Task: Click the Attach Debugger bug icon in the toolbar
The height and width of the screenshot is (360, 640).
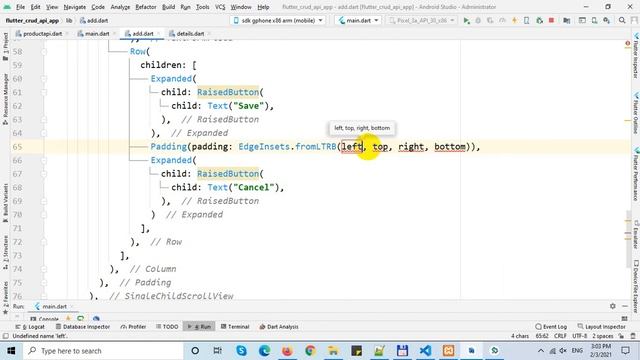Action: tap(539, 20)
